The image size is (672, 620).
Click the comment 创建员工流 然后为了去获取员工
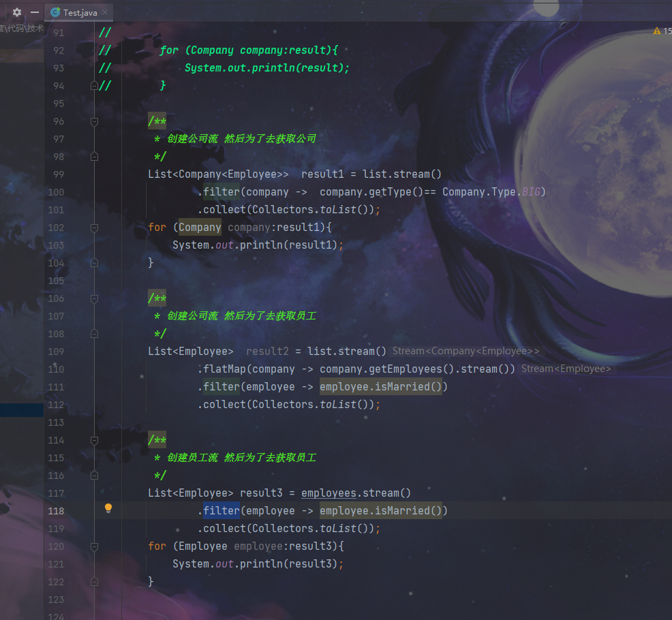click(241, 458)
